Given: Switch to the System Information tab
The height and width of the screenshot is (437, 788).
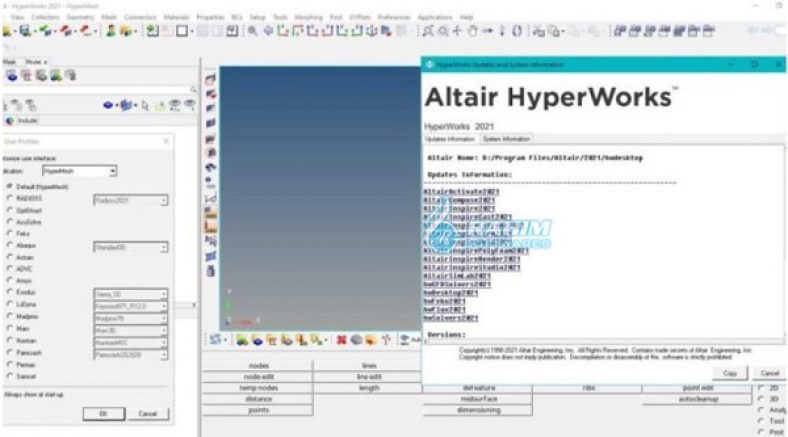Looking at the screenshot, I should pyautogui.click(x=506, y=139).
